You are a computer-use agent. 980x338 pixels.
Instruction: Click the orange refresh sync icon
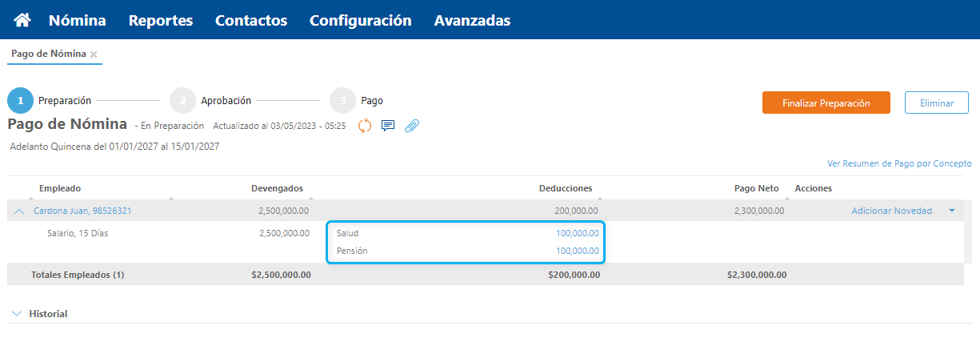click(x=365, y=125)
